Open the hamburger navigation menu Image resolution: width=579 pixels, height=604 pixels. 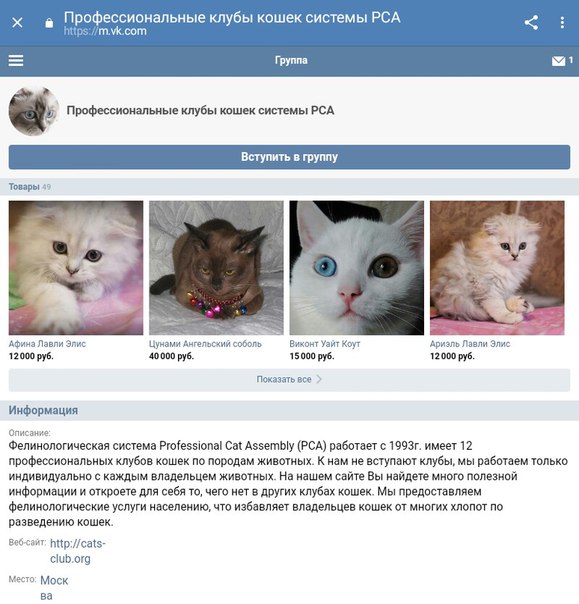point(16,60)
